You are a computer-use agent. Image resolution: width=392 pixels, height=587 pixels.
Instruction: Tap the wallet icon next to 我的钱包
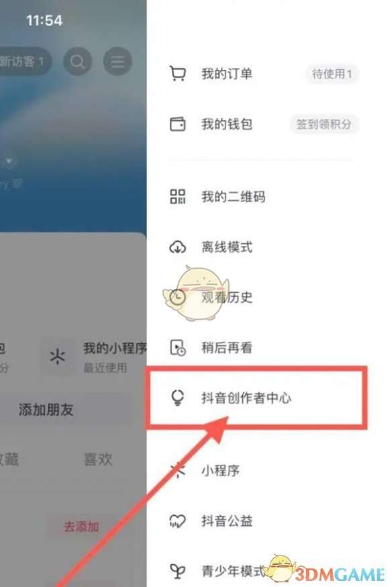(x=178, y=124)
